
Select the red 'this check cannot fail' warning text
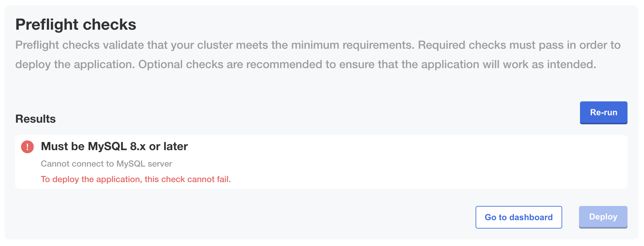tap(135, 179)
